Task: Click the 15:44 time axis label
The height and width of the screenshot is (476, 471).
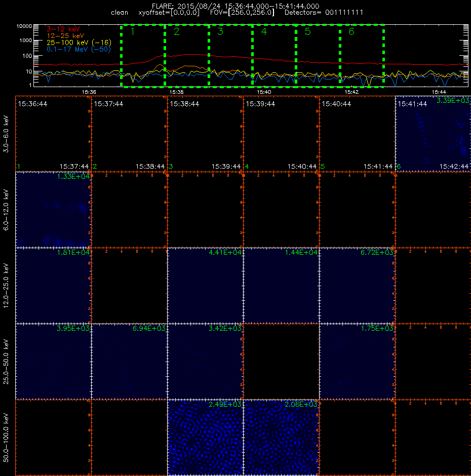Action: 439,92
